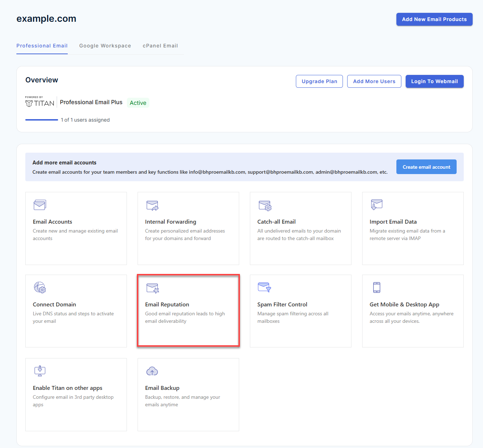Screen dimensions: 483x448
Task: Click 'Live DNS status and steps' description
Action: [x=73, y=317]
